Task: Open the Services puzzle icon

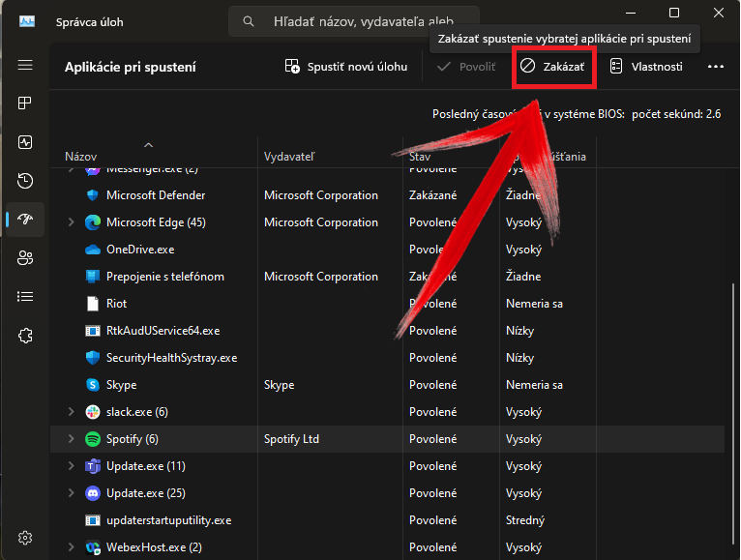Action: tap(25, 336)
